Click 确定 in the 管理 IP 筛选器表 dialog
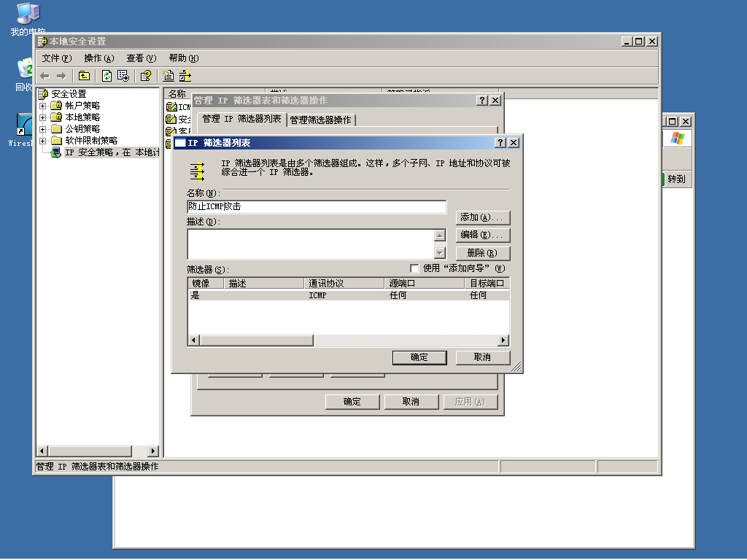This screenshot has height=560, width=747. [x=352, y=402]
